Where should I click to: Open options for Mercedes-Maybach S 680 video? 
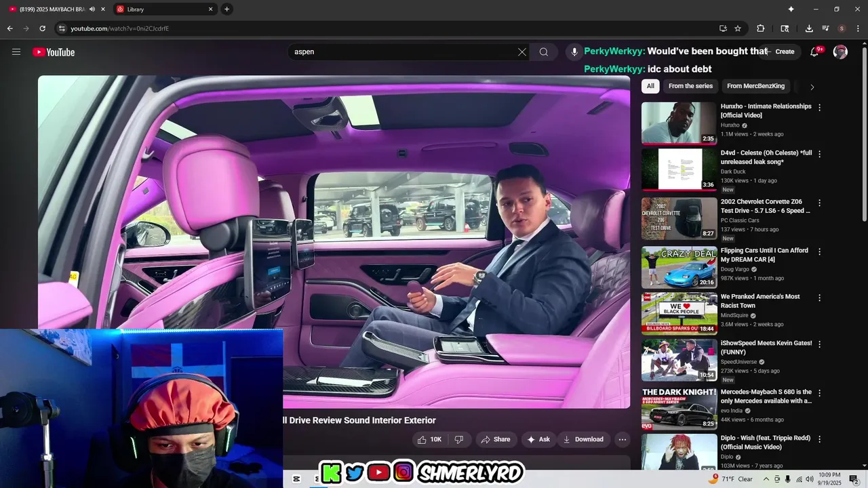point(819,392)
